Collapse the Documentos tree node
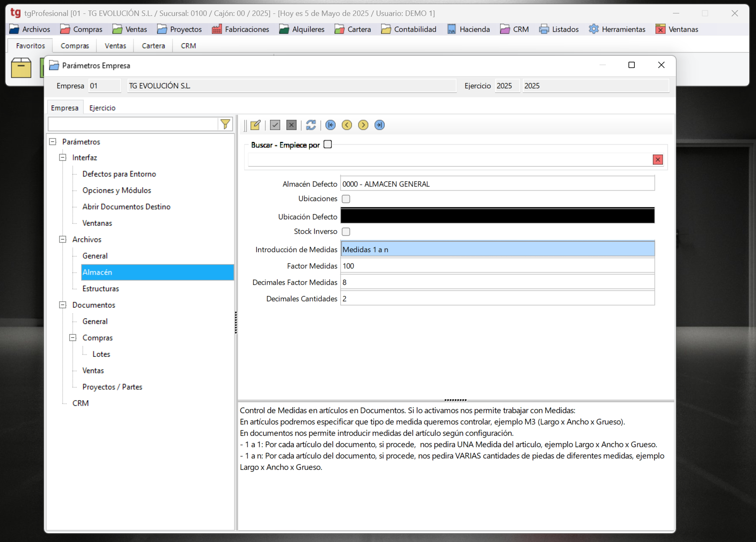This screenshot has height=542, width=756. pyautogui.click(x=63, y=305)
